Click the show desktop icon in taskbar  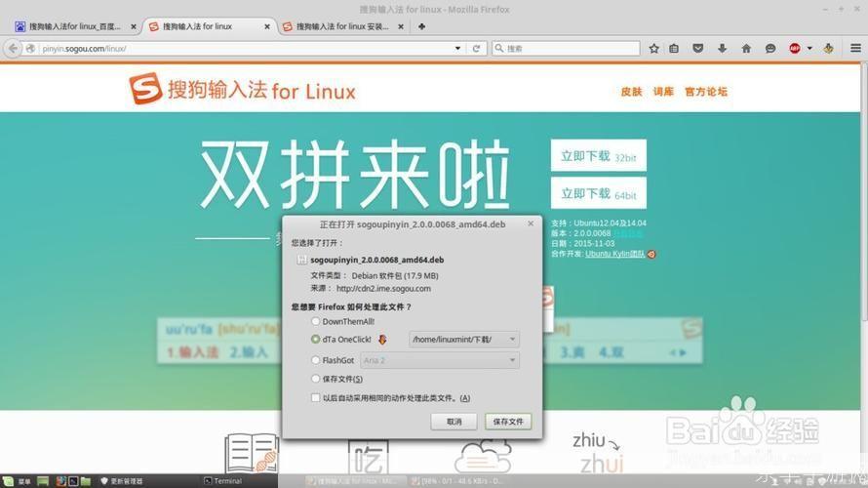click(43, 481)
